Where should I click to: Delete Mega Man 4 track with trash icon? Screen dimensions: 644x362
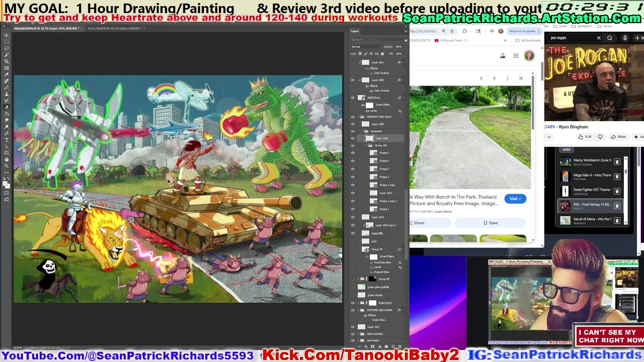617,176
